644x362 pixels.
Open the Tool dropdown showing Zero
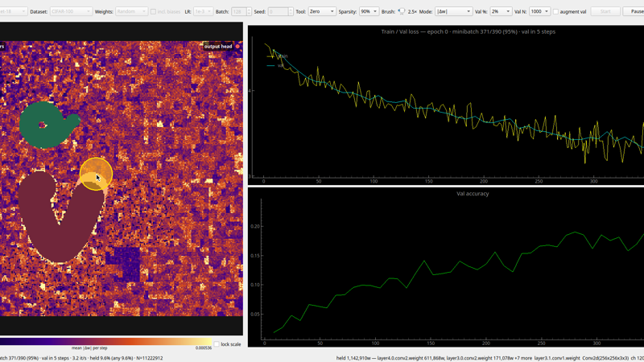click(x=321, y=11)
